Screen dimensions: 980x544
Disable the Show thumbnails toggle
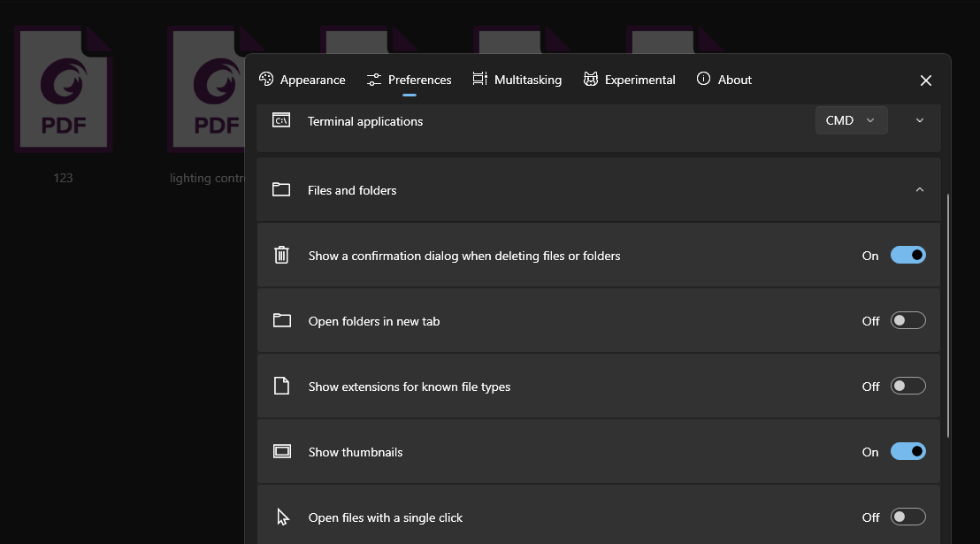click(x=907, y=451)
